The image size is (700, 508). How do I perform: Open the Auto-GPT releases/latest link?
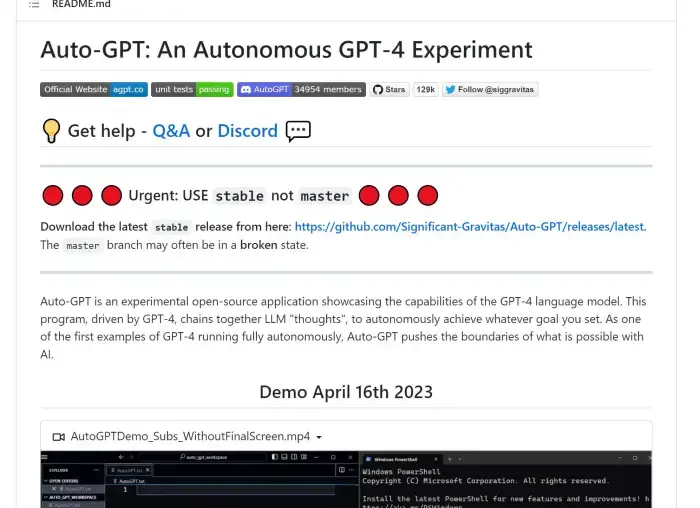[470, 227]
